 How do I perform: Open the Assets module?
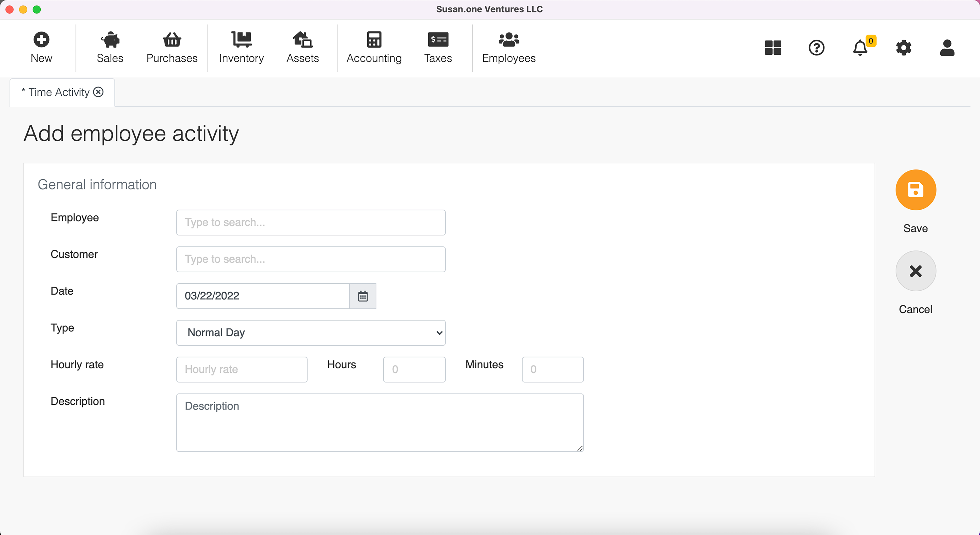click(303, 40)
